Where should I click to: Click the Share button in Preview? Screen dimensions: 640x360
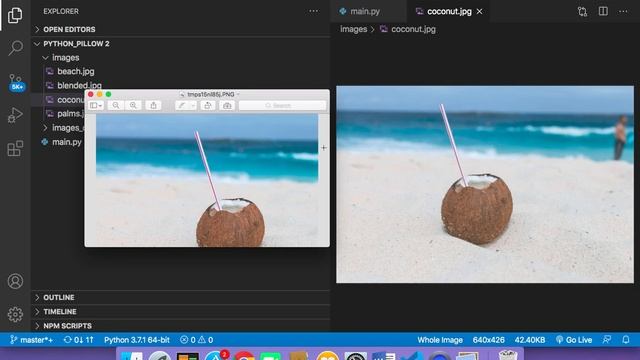153,105
